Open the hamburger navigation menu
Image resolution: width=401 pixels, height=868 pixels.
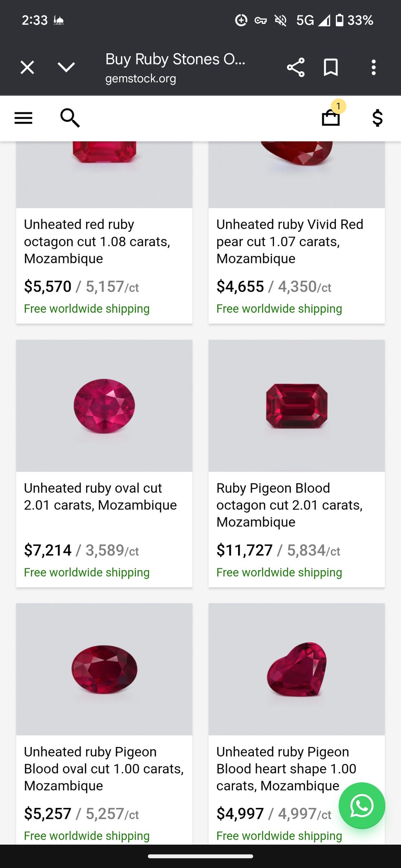[x=23, y=118]
